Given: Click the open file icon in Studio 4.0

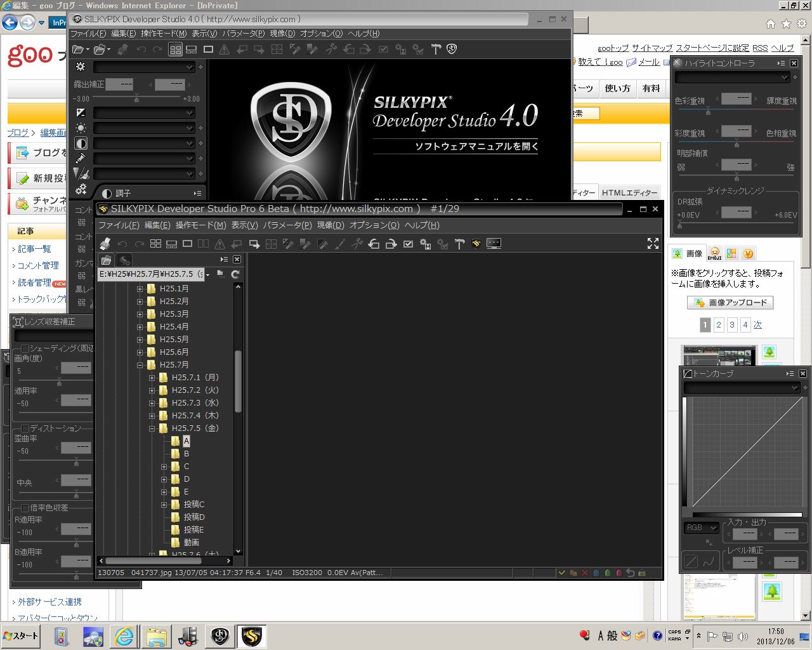Looking at the screenshot, I should point(79,49).
